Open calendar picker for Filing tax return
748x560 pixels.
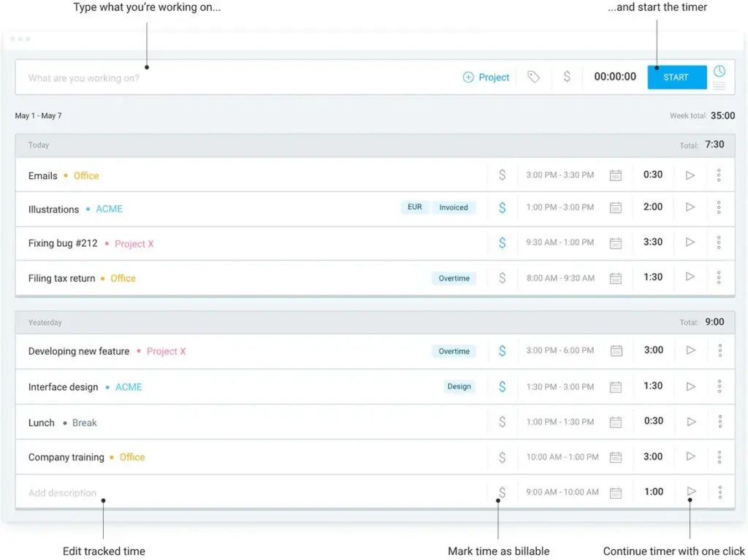point(616,277)
